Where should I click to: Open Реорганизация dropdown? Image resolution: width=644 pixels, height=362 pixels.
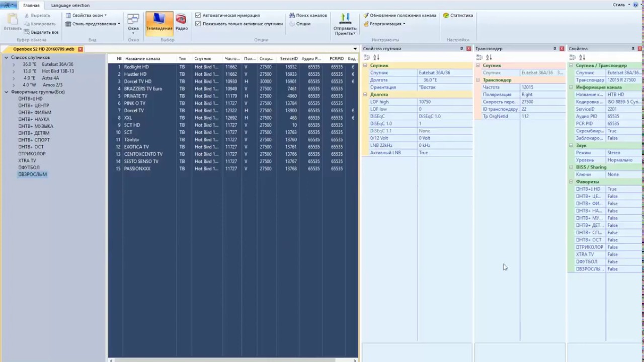pos(385,24)
